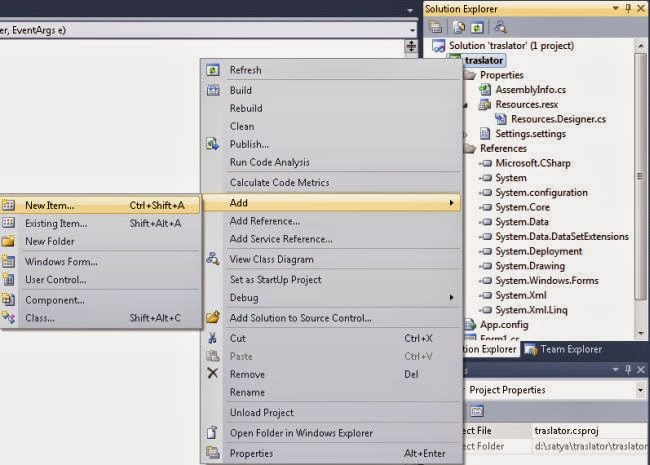This screenshot has width=650, height=465.
Task: Click the New Folder icon in submenu
Action: click(8, 241)
